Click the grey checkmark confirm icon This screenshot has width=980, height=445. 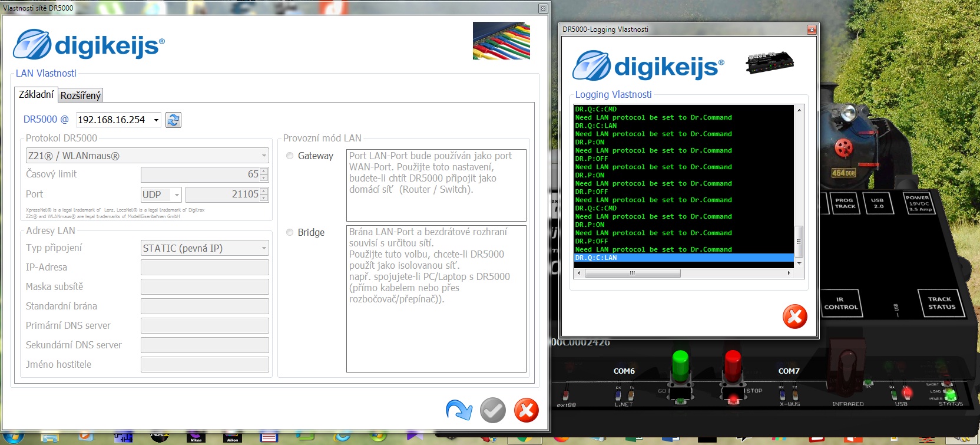click(493, 410)
